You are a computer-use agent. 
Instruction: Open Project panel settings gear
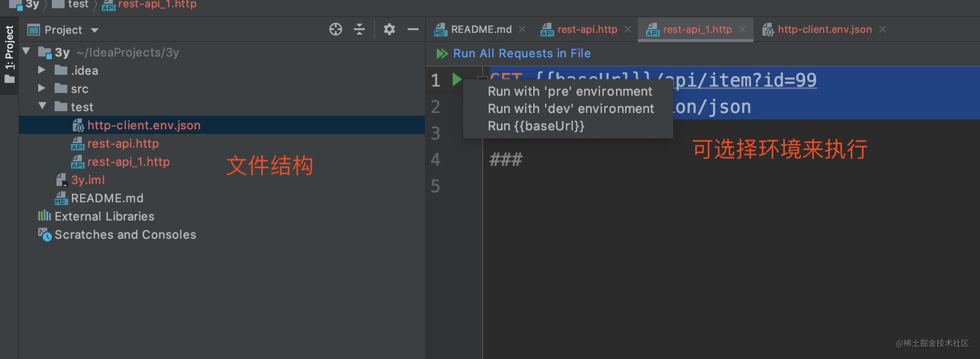389,30
